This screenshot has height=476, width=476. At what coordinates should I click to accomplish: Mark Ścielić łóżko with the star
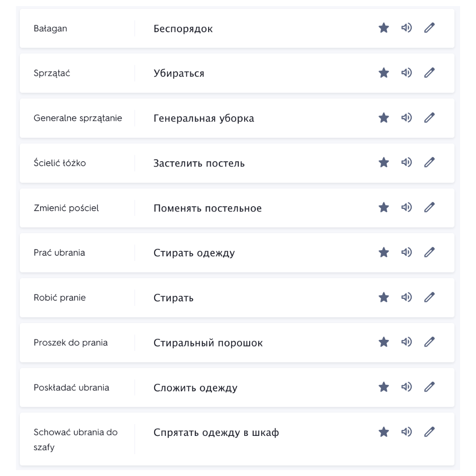point(384,162)
